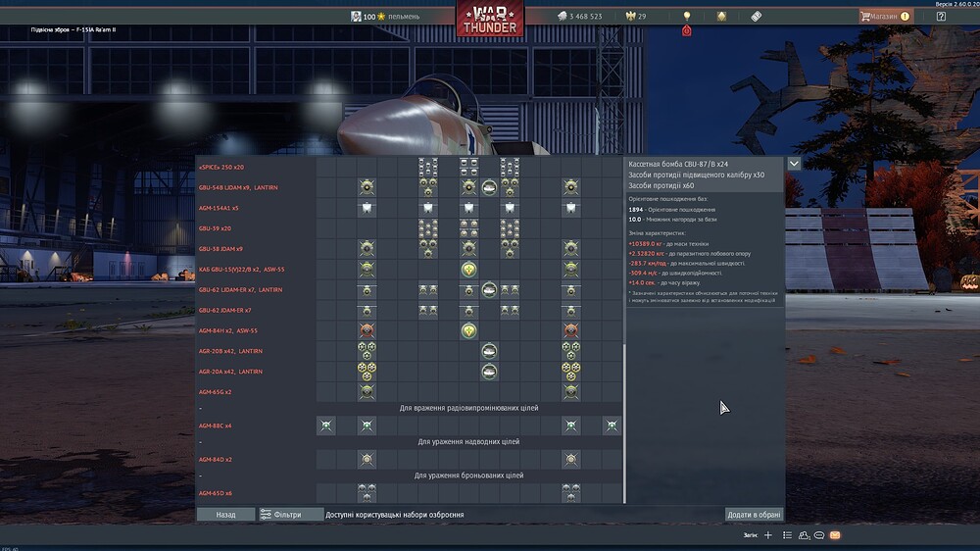
Task: Open the contacts icon in bottom bar
Action: pos(804,535)
